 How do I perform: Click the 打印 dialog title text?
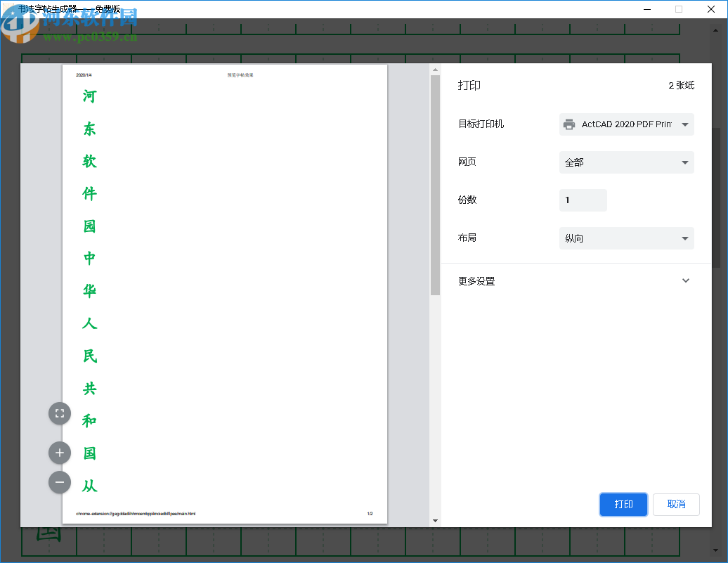(x=469, y=86)
